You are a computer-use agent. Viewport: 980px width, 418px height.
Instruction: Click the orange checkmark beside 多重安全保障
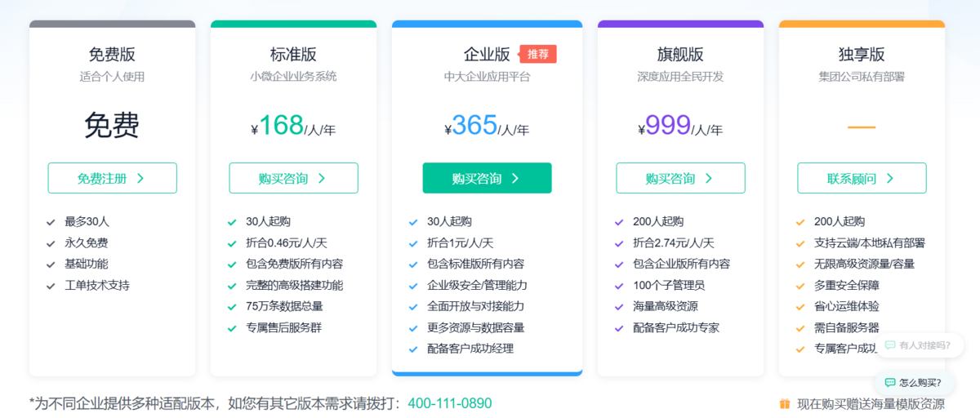coord(800,286)
